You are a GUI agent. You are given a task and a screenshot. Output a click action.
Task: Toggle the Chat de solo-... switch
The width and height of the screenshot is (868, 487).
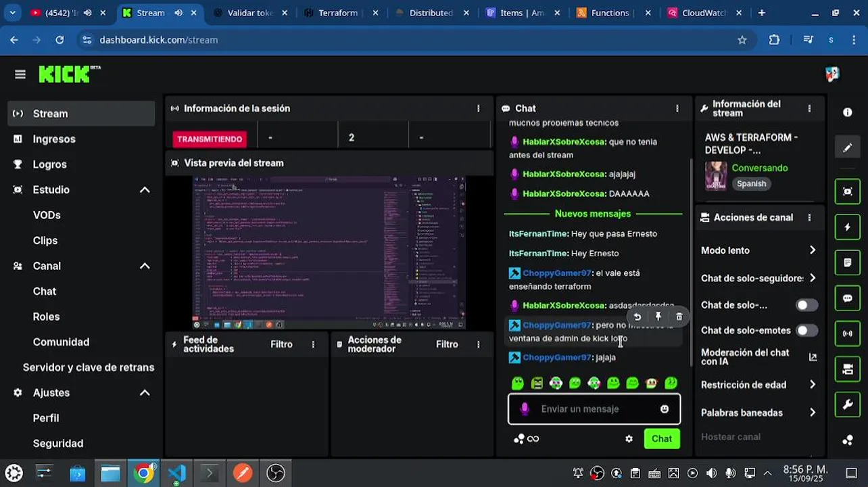pyautogui.click(x=806, y=305)
